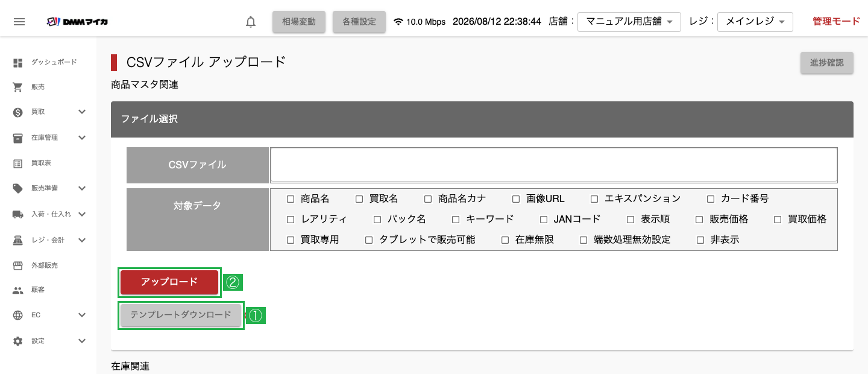Open the hamburger navigation menu
Screen dimensions: 868x374
point(19,22)
